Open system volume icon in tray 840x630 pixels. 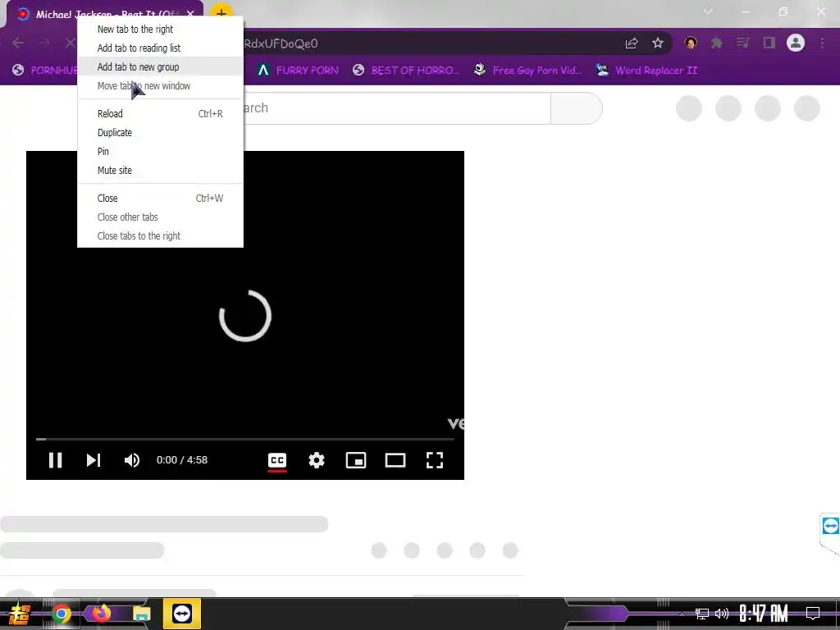pyautogui.click(x=722, y=614)
